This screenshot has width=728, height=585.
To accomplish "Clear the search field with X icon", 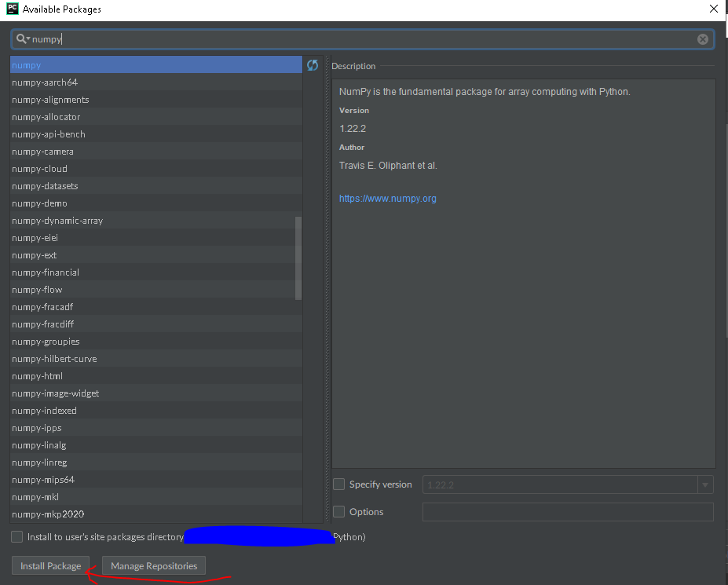I will click(702, 39).
